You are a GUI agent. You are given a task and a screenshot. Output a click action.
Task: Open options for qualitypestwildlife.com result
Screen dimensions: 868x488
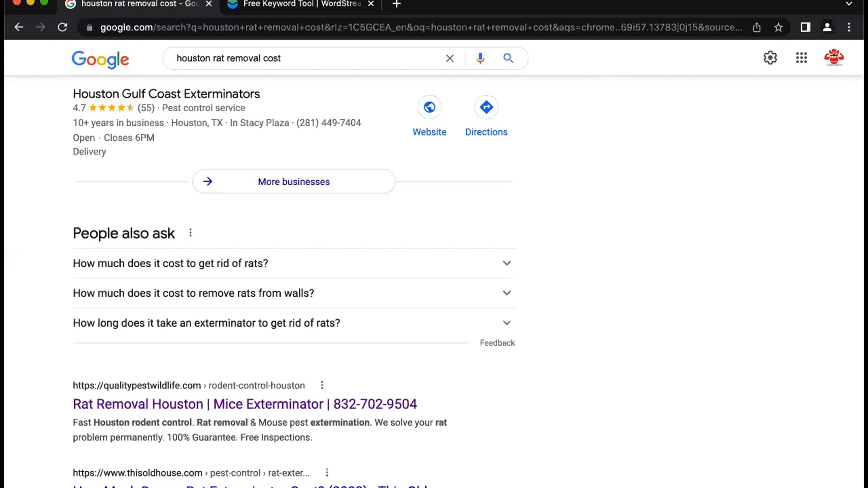322,385
